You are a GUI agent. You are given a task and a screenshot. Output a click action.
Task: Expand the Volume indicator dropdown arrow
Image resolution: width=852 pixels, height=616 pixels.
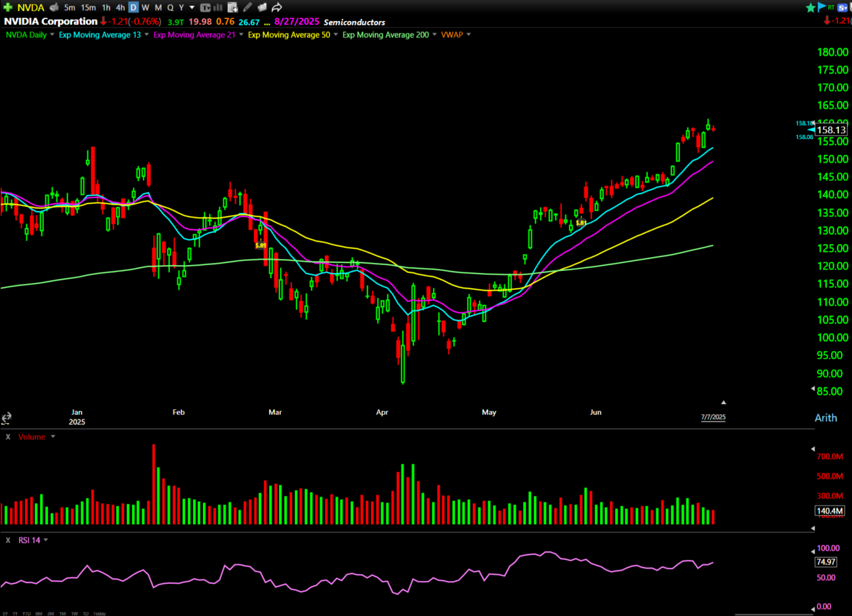[x=53, y=436]
